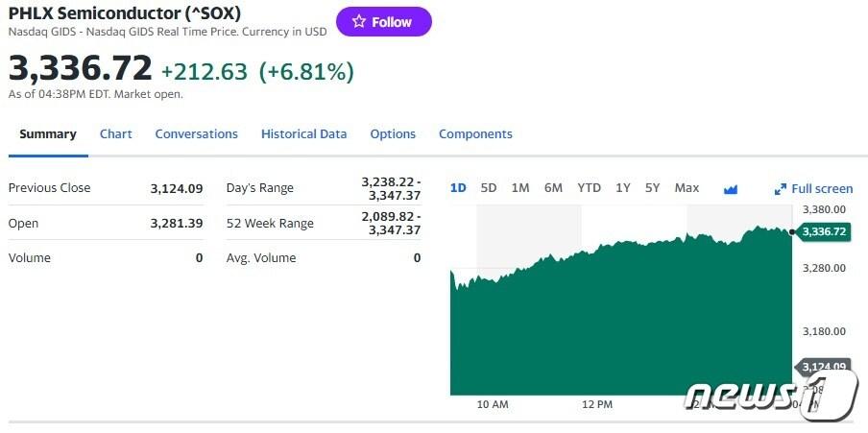
Task: Switch chart range to 1Y
Action: click(x=623, y=188)
